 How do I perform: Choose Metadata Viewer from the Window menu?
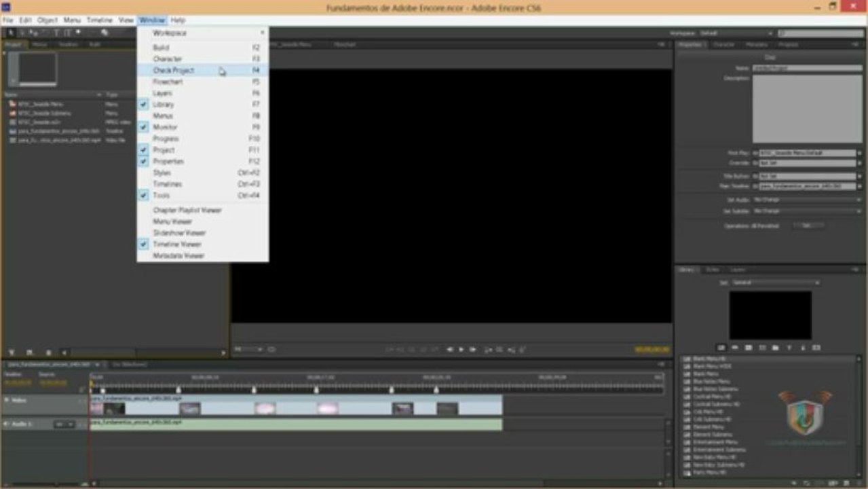(202, 255)
